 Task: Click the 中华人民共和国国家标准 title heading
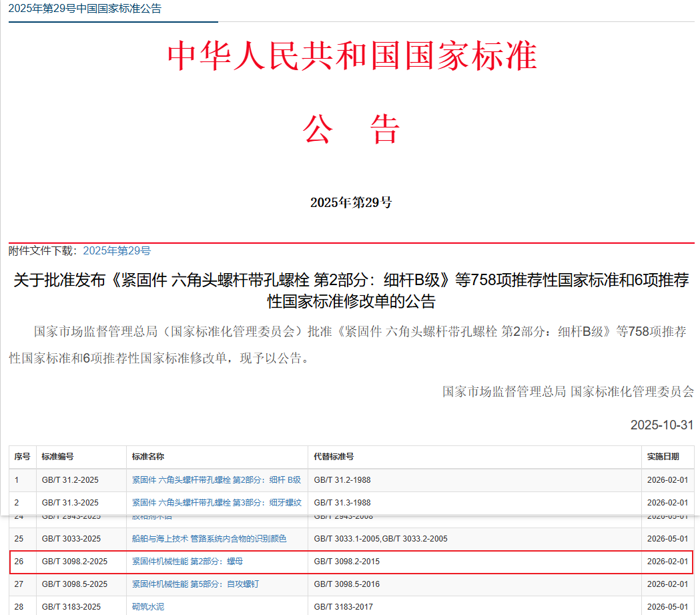350,58
